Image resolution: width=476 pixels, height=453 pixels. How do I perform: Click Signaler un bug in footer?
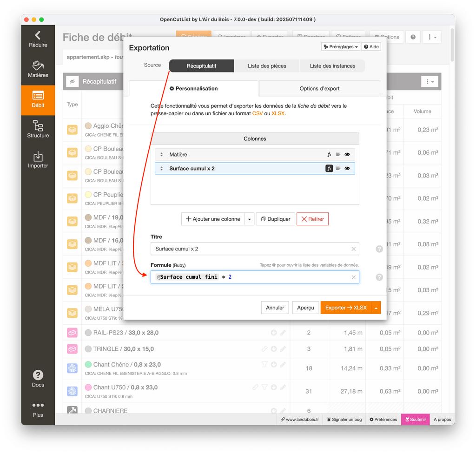(344, 420)
